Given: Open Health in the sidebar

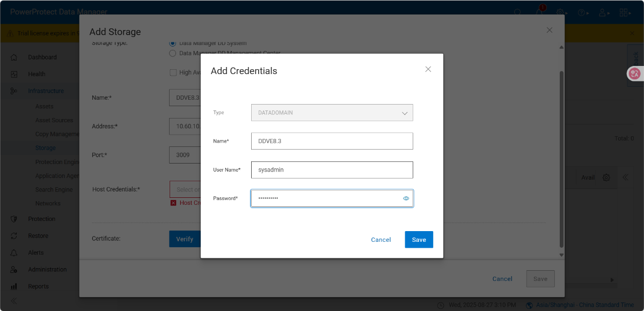Looking at the screenshot, I should click(36, 74).
